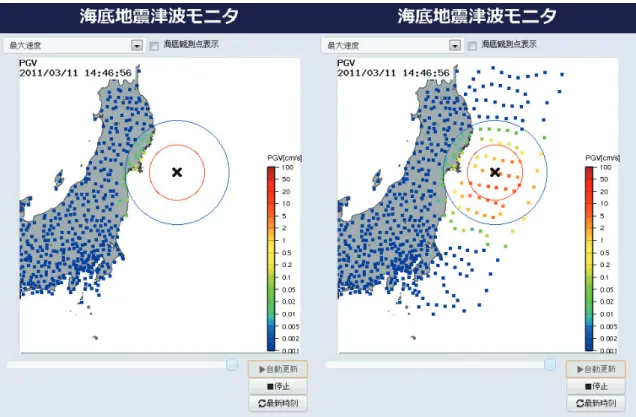Click time slider handle in right panel
The height and width of the screenshot is (417, 636).
pos(550,364)
